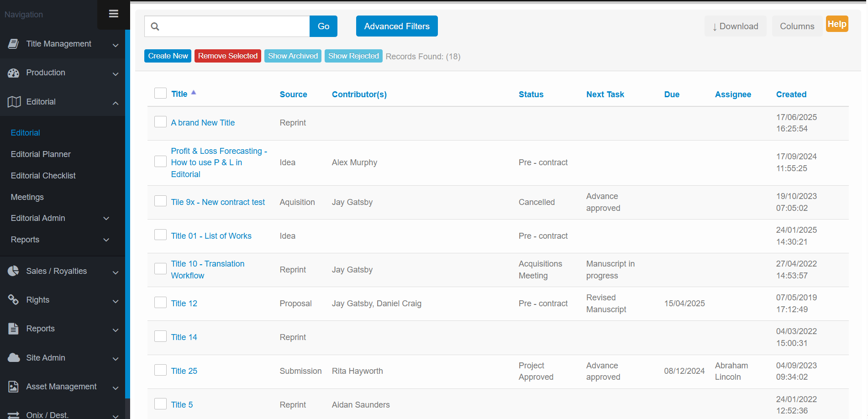This screenshot has width=868, height=419.
Task: Select the checkbox beside A brand New Title
Action: pos(160,122)
